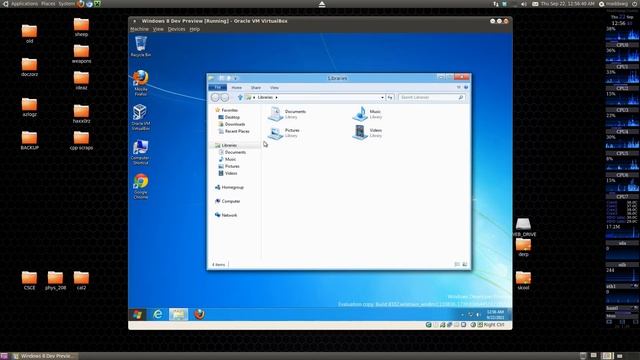
Task: Open the Documents library icon
Action: point(276,114)
